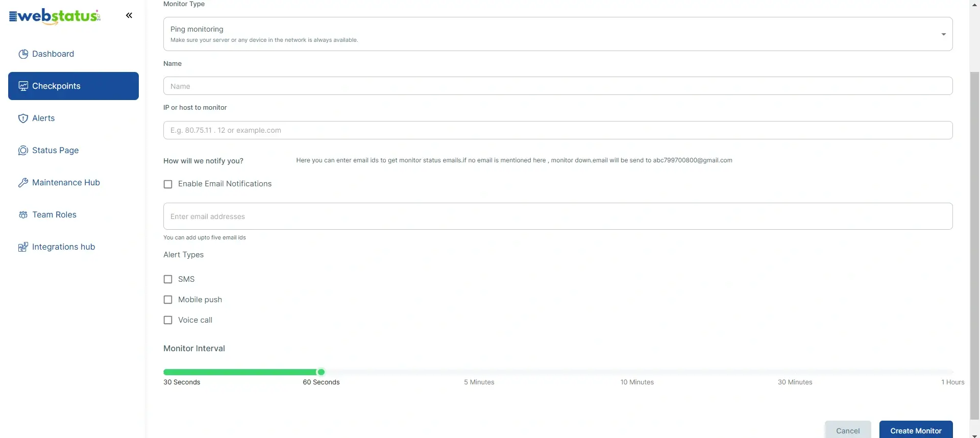Click the Cancel button
The height and width of the screenshot is (438, 980).
(x=848, y=430)
